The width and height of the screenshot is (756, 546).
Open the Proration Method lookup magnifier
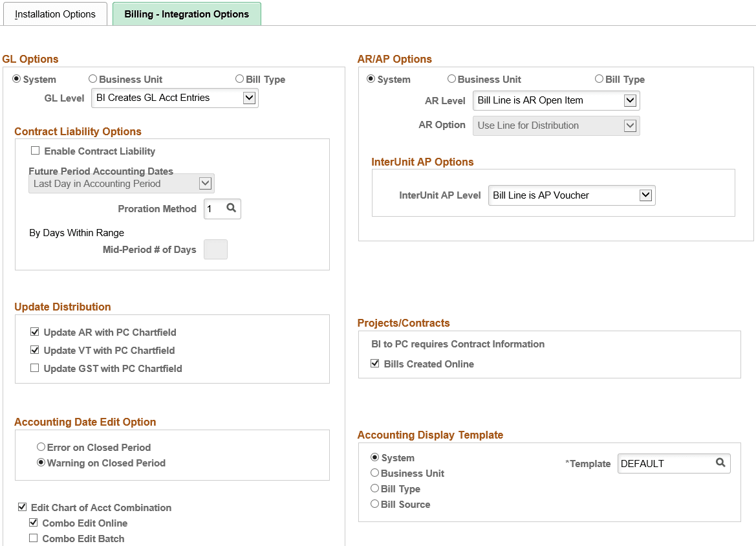click(232, 208)
